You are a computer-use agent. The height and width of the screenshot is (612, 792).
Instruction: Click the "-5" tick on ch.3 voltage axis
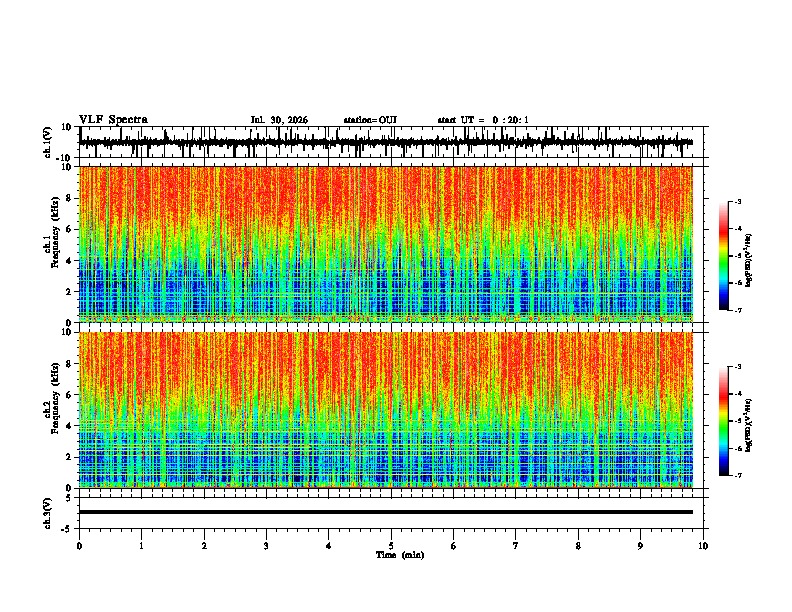coord(67,529)
